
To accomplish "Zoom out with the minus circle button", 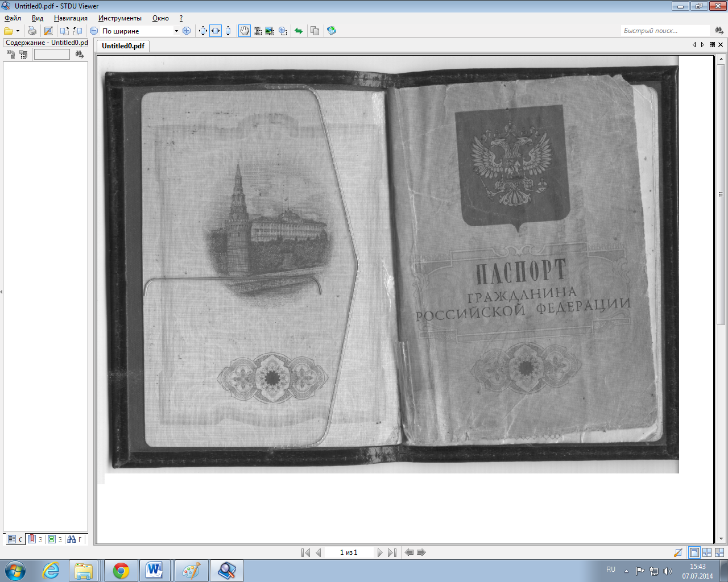I will pos(94,31).
